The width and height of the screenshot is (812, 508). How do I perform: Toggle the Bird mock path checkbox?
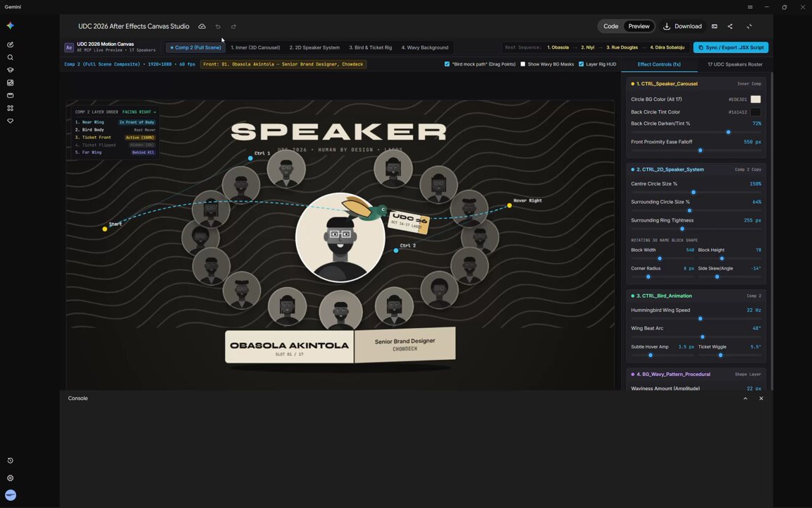(447, 64)
